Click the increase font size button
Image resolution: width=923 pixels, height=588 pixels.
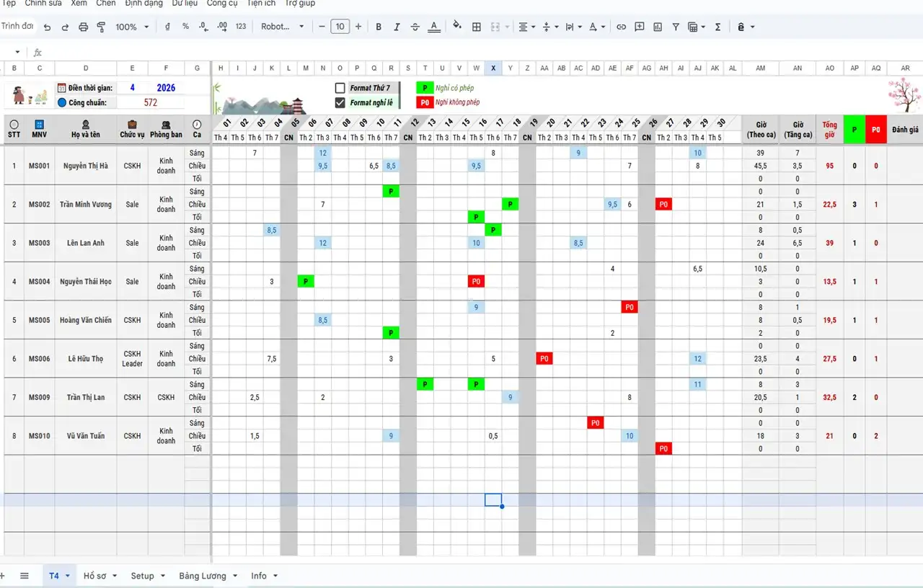point(358,27)
